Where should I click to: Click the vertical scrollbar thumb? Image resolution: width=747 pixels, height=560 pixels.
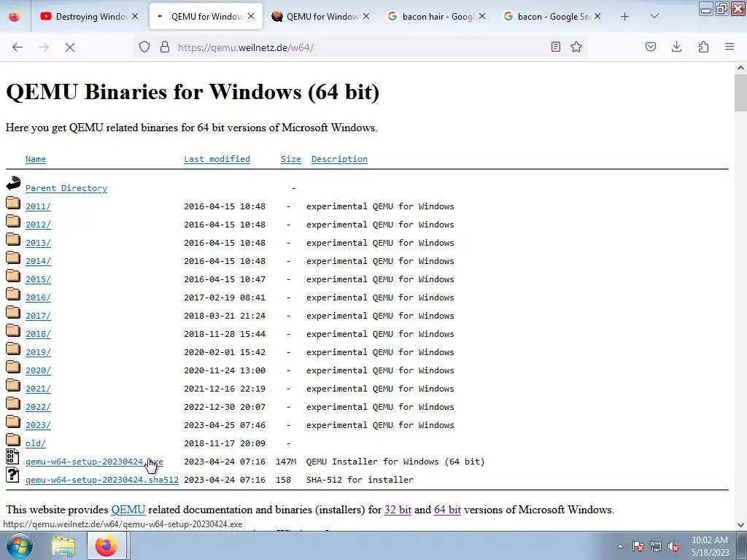(x=740, y=93)
